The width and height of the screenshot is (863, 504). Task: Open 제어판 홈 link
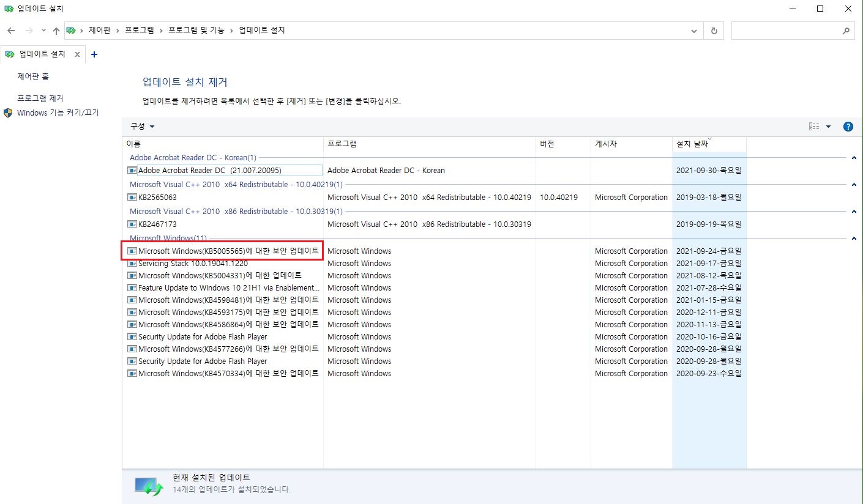pos(33,76)
